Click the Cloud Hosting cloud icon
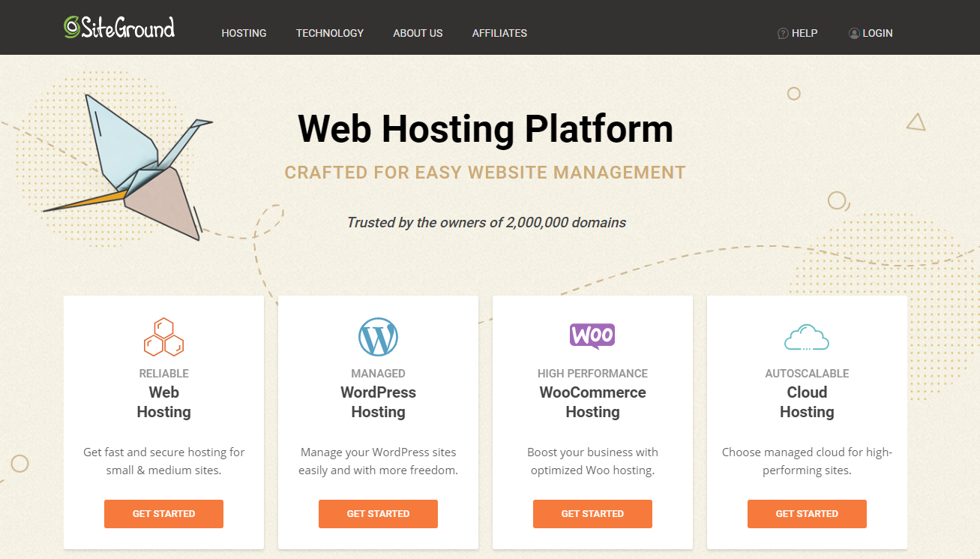Viewport: 980px width, 559px height. (807, 338)
